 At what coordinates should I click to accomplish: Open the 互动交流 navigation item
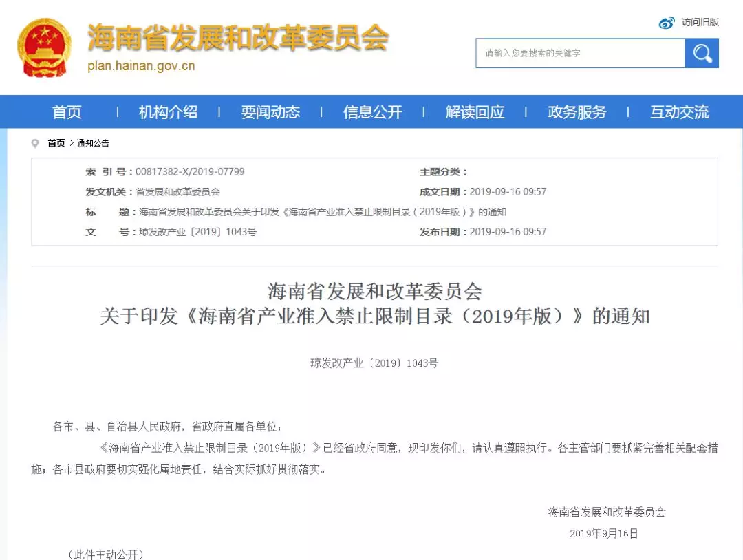679,112
